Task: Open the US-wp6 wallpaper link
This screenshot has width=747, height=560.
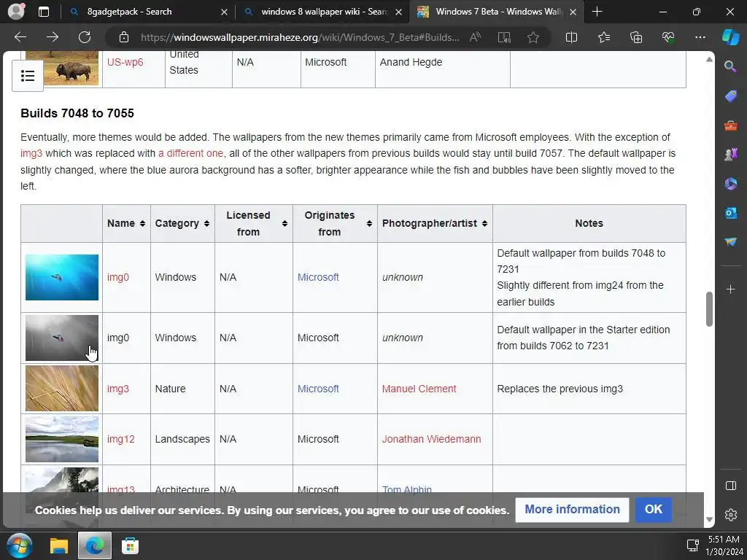Action: click(125, 62)
